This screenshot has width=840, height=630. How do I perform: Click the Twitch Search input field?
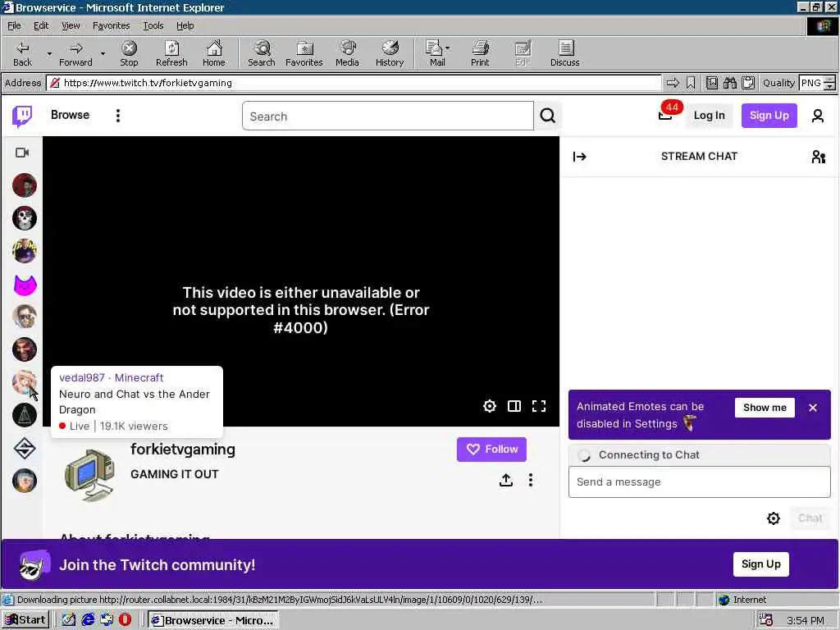[388, 116]
